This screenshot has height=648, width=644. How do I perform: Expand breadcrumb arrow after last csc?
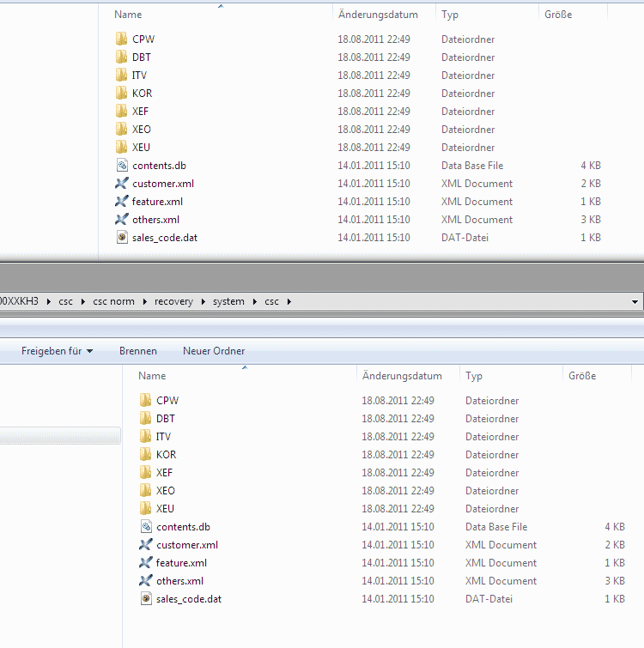(x=289, y=301)
